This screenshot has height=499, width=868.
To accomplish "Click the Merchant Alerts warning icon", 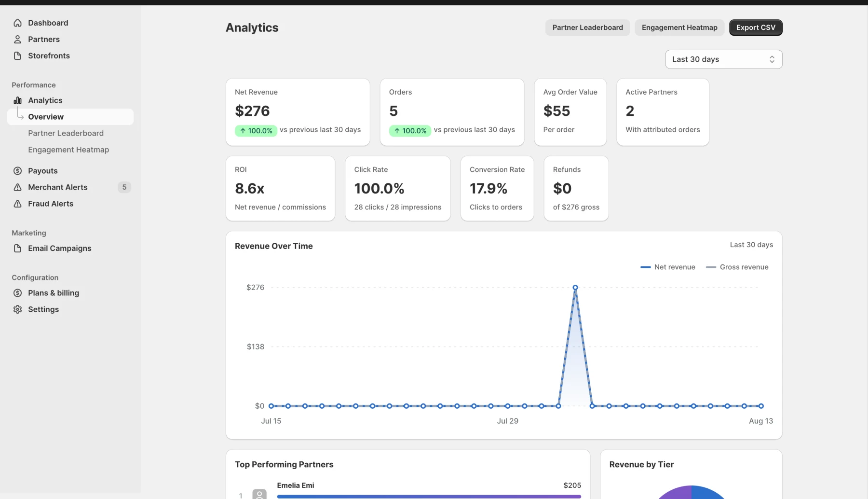I will (18, 187).
